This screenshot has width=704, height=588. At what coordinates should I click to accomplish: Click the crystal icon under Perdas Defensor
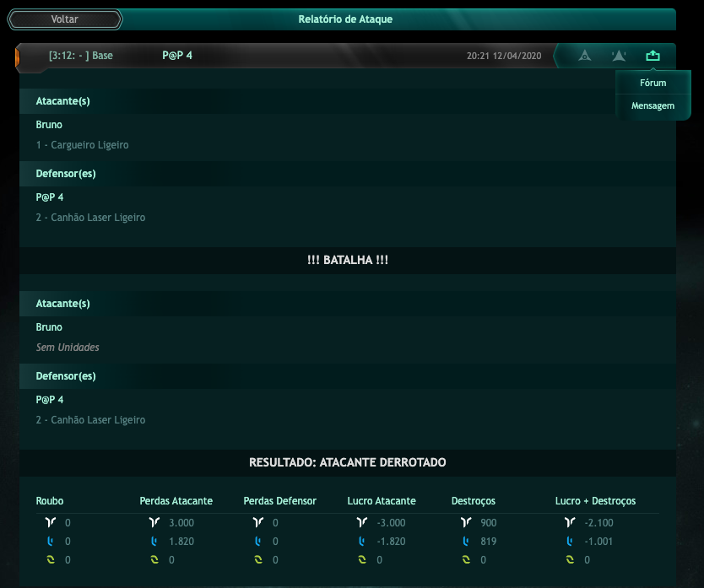coord(257,542)
